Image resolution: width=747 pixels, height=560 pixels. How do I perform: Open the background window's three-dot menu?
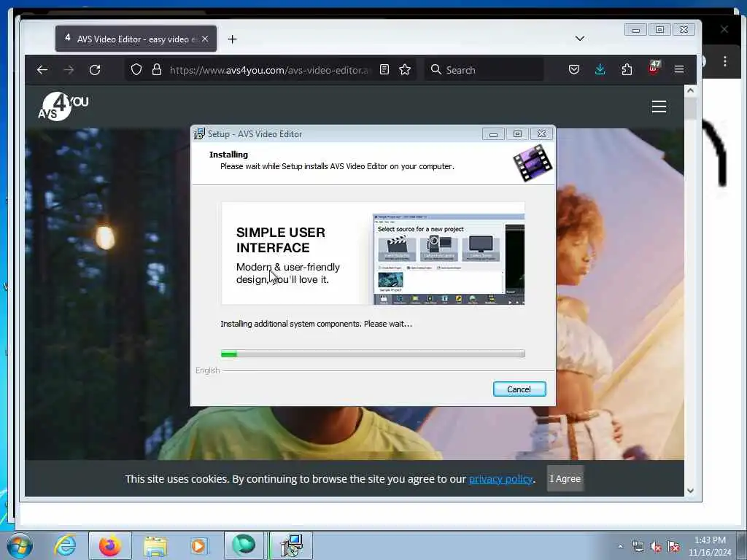pyautogui.click(x=724, y=61)
